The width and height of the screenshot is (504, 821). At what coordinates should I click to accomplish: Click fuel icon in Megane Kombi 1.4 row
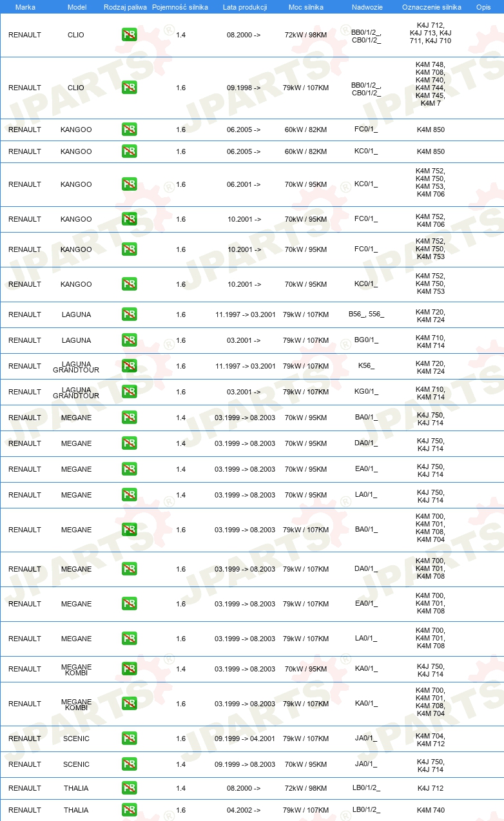click(x=129, y=669)
